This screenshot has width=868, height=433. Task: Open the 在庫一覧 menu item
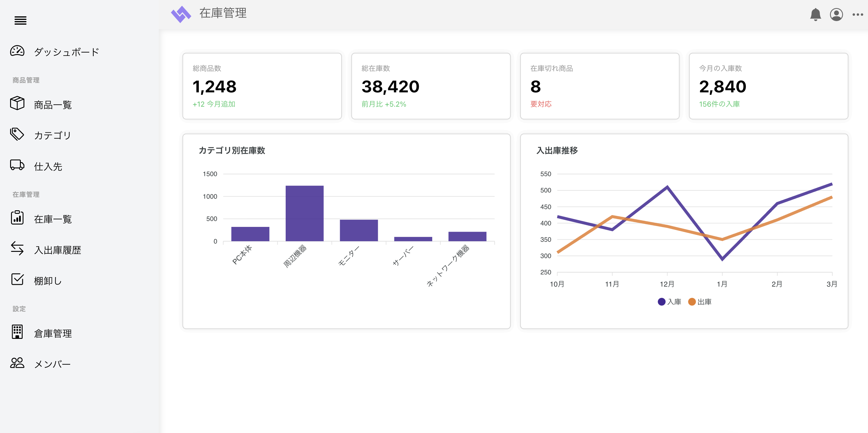53,219
